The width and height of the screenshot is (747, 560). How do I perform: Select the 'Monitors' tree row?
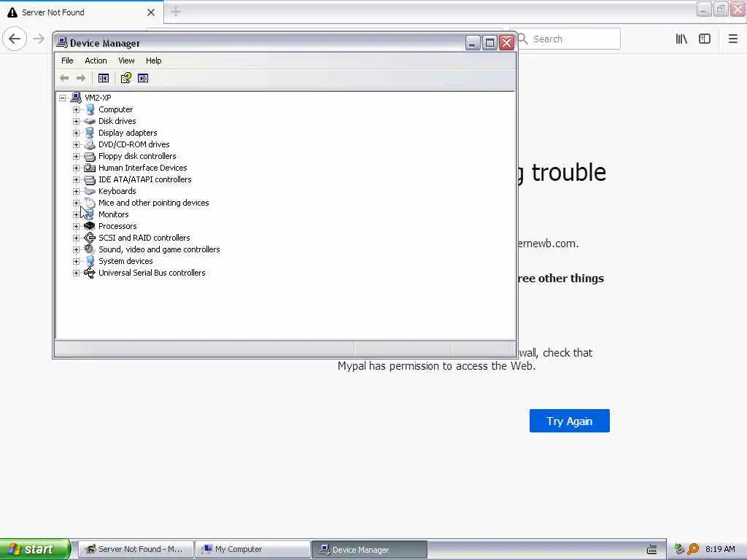point(113,215)
